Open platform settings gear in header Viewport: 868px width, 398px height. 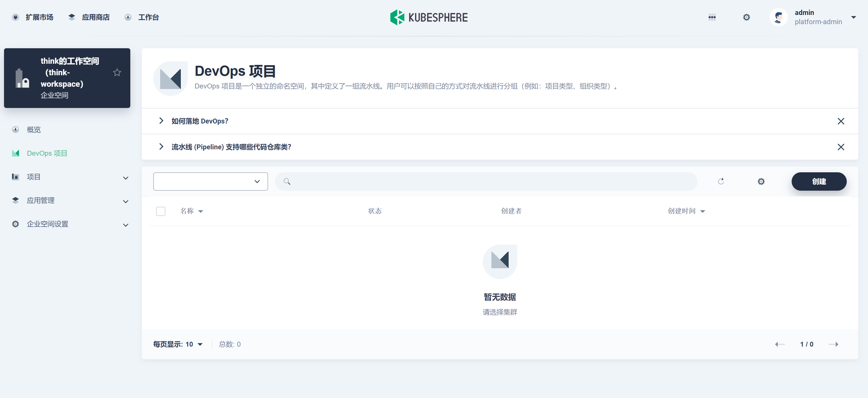coord(747,17)
